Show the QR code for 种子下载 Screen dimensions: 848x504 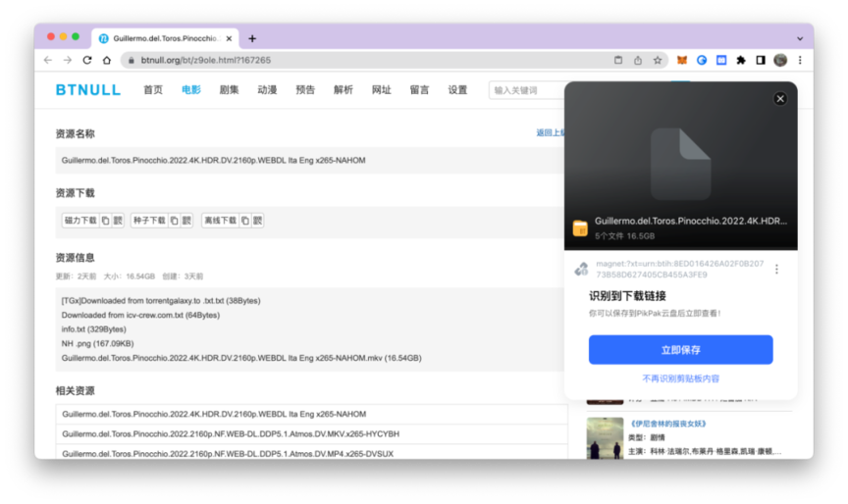[x=186, y=221]
